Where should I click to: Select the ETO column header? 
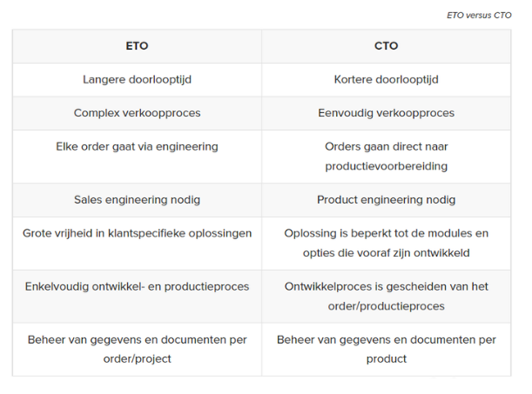(x=137, y=45)
